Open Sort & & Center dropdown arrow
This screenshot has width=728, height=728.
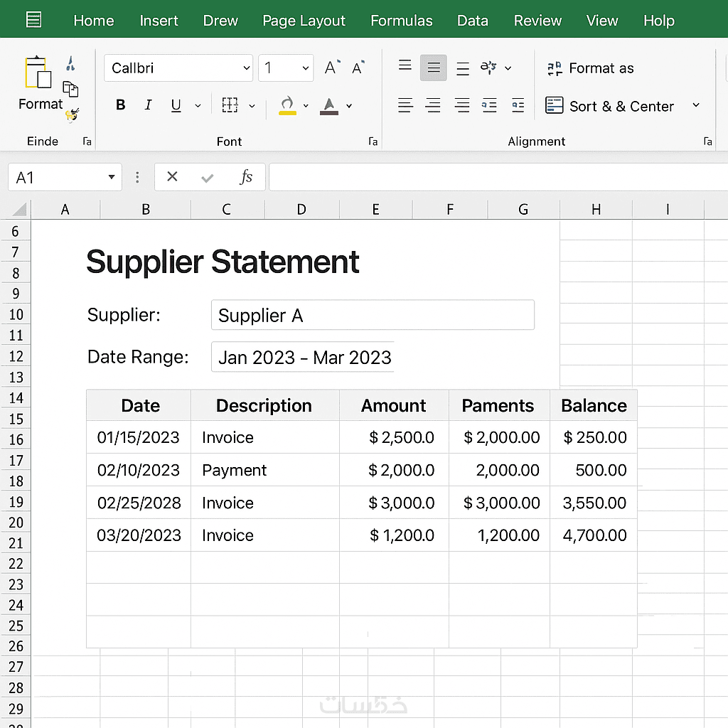click(x=696, y=105)
